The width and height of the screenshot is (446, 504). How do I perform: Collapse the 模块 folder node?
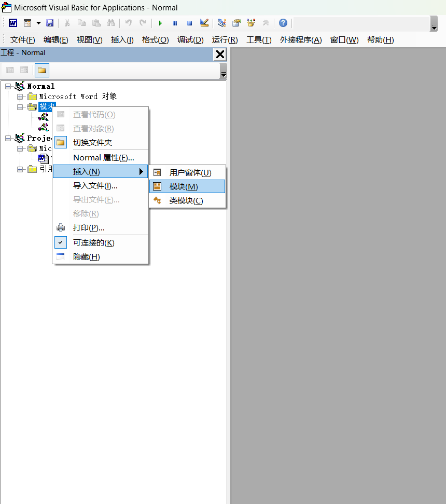20,107
